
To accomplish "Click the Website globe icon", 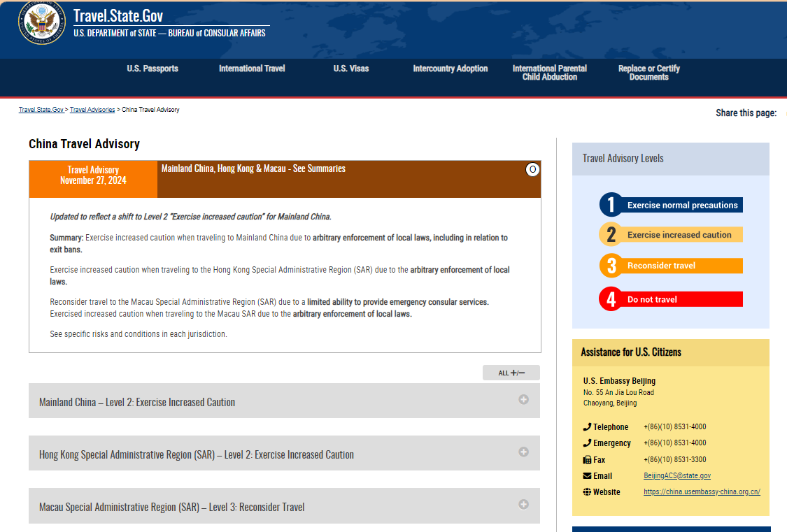I will 587,491.
